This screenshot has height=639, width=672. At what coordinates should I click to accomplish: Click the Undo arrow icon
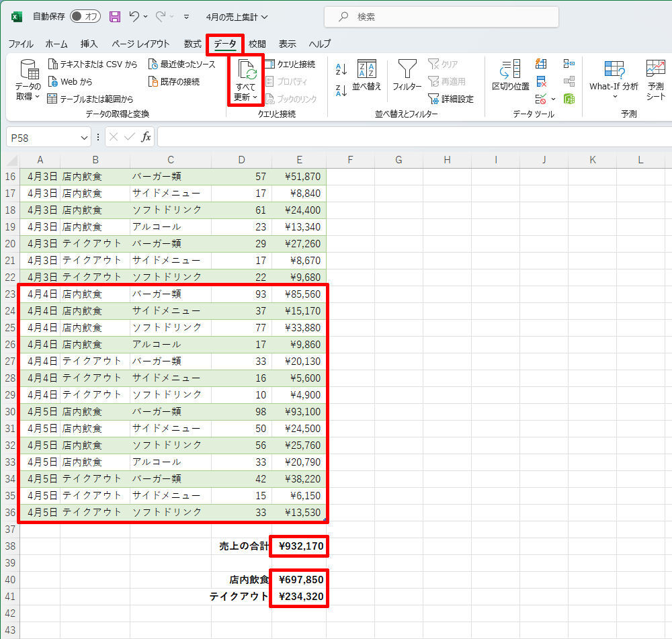point(134,16)
